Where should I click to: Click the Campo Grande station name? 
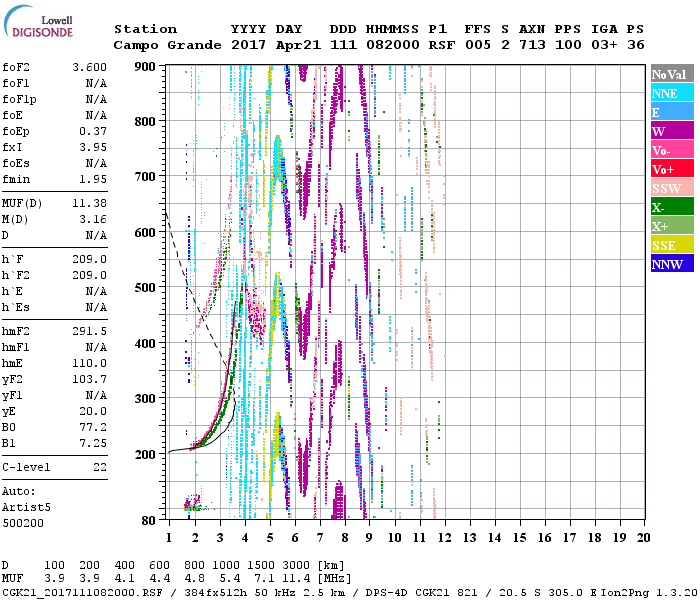tap(167, 45)
